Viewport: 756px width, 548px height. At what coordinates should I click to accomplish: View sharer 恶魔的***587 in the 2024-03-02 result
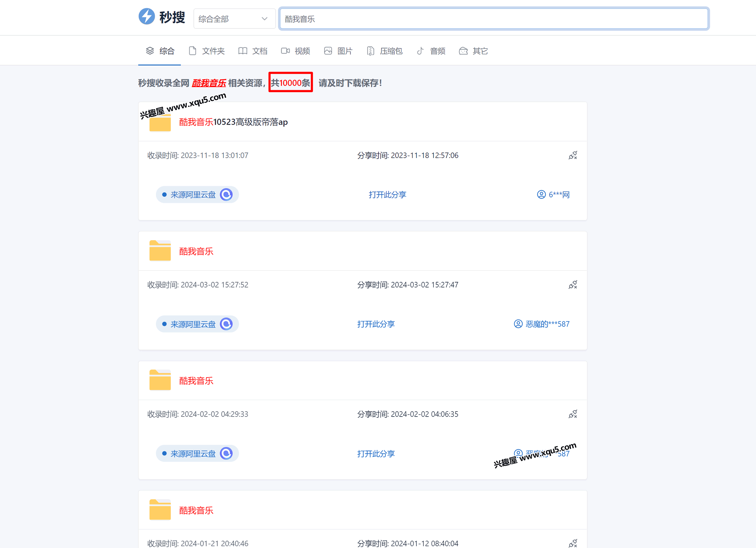tap(542, 324)
